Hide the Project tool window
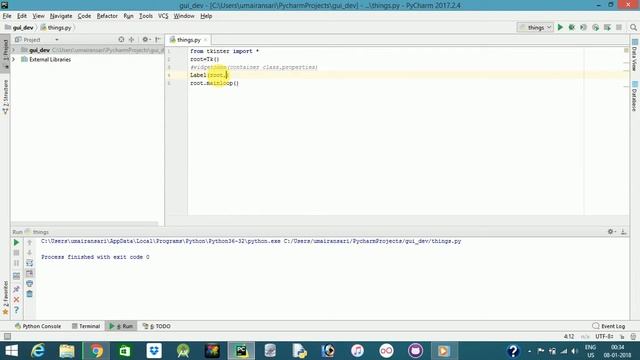The image size is (640, 360). pos(158,40)
